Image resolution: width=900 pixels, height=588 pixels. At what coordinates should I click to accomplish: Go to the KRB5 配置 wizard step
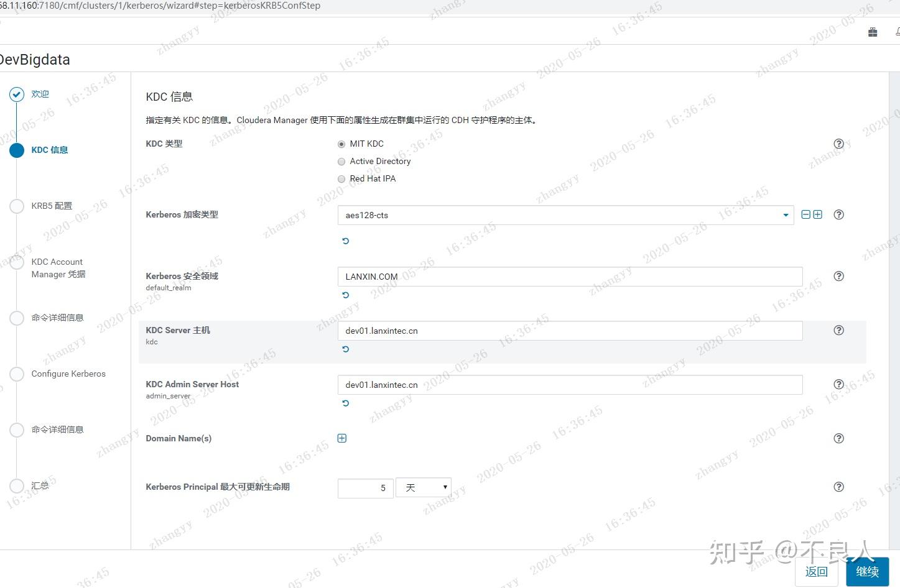coord(51,205)
